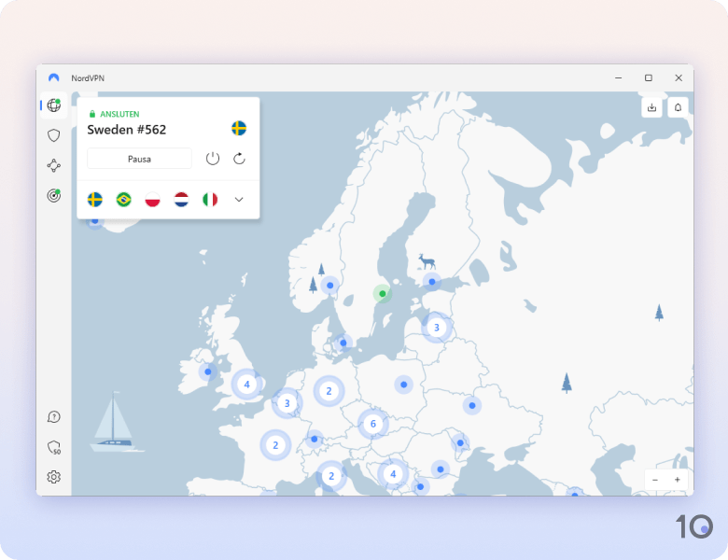The height and width of the screenshot is (560, 728).
Task: Open the shield with 50 badge icon
Action: point(54,447)
